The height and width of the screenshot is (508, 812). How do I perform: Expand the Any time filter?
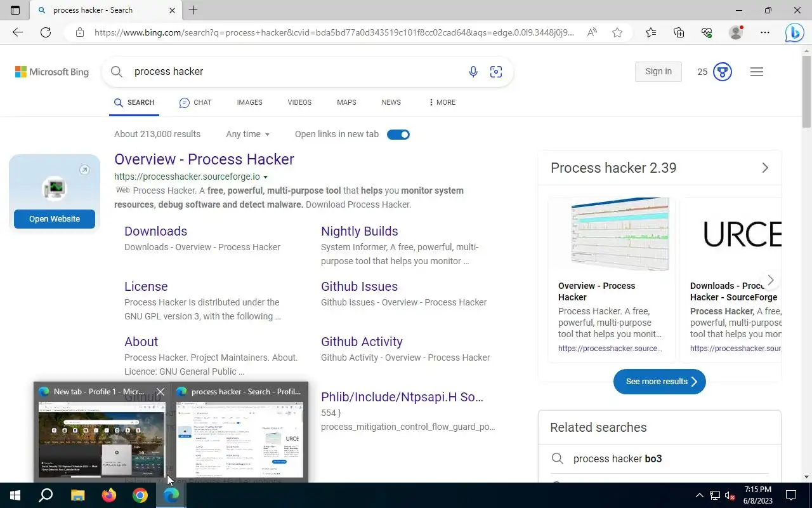[x=248, y=134]
